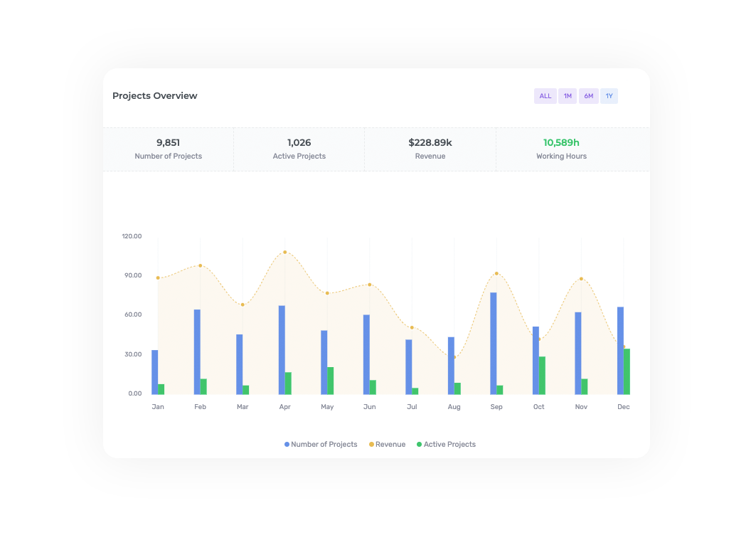Toggle Number of Projects legend series

coord(324,445)
